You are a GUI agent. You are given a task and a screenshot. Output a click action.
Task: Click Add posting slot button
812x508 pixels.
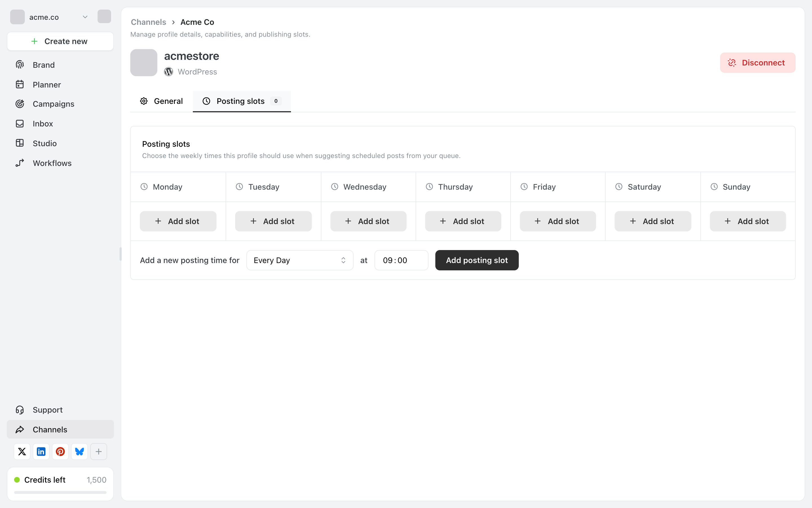477,260
